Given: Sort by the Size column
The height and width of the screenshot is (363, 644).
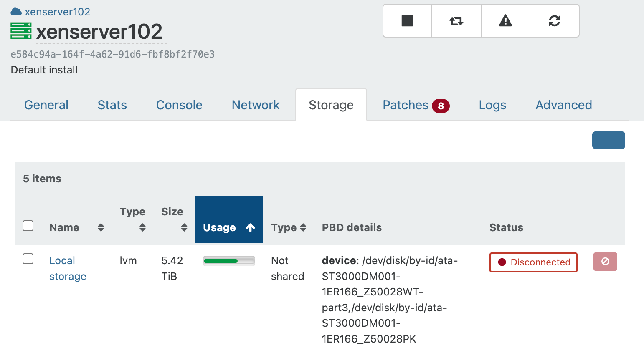Looking at the screenshot, I should pos(184,227).
